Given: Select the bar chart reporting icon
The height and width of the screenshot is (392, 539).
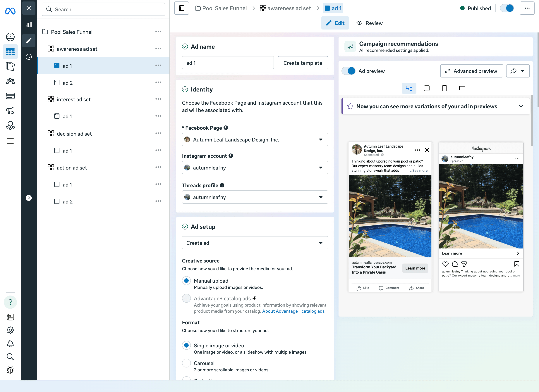Looking at the screenshot, I should click(29, 25).
